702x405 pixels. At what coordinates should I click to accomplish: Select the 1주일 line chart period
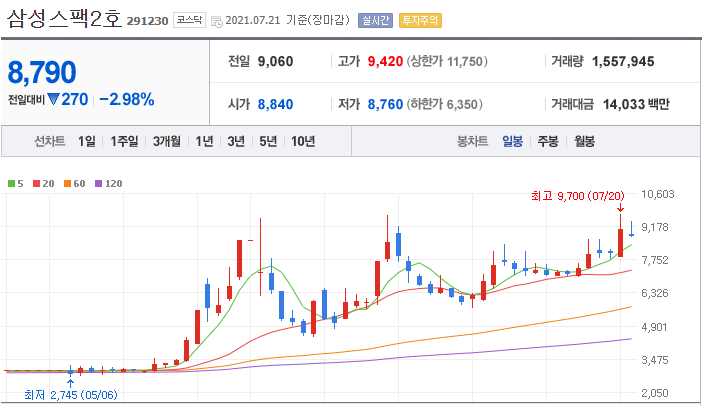(x=124, y=141)
